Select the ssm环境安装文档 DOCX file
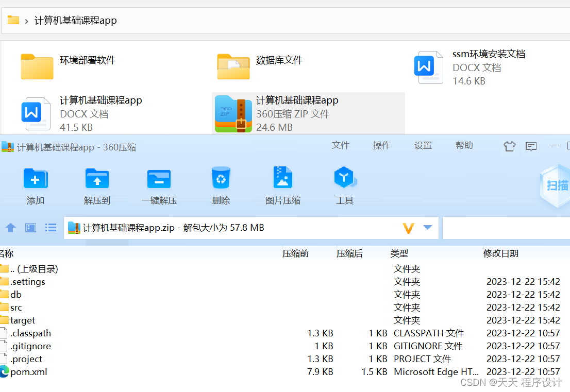This screenshot has width=570, height=392. [x=470, y=67]
